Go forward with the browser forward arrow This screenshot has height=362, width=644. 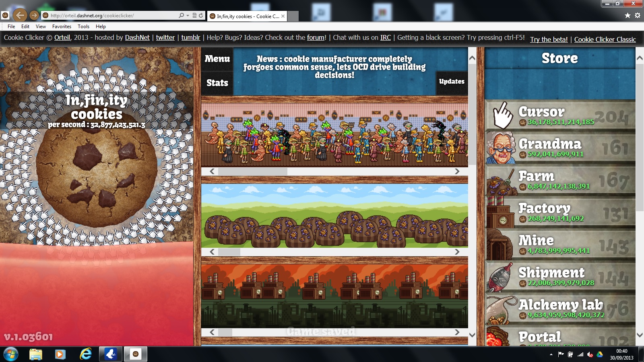coord(34,15)
